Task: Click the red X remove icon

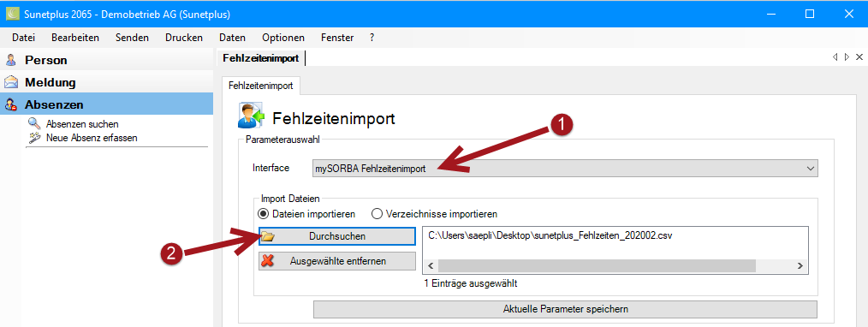Action: [x=268, y=260]
